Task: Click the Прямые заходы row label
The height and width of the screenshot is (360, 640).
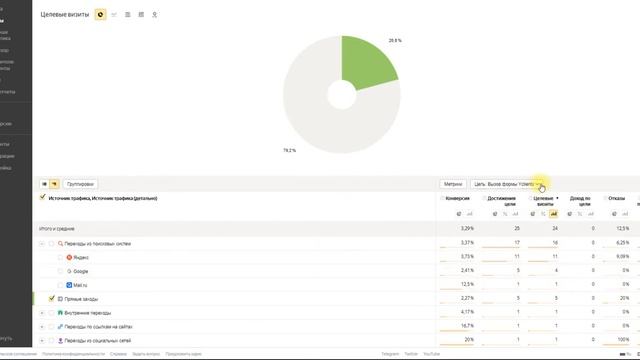Action: tap(81, 299)
